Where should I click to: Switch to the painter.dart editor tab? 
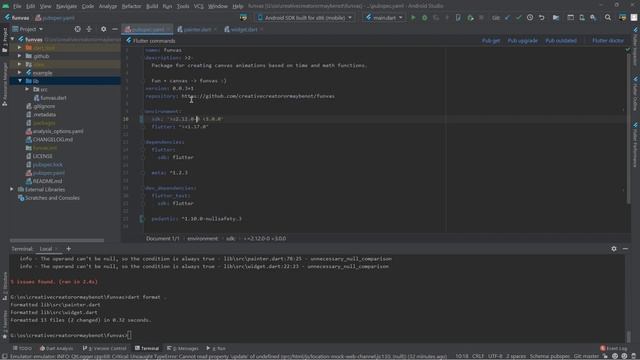point(197,29)
